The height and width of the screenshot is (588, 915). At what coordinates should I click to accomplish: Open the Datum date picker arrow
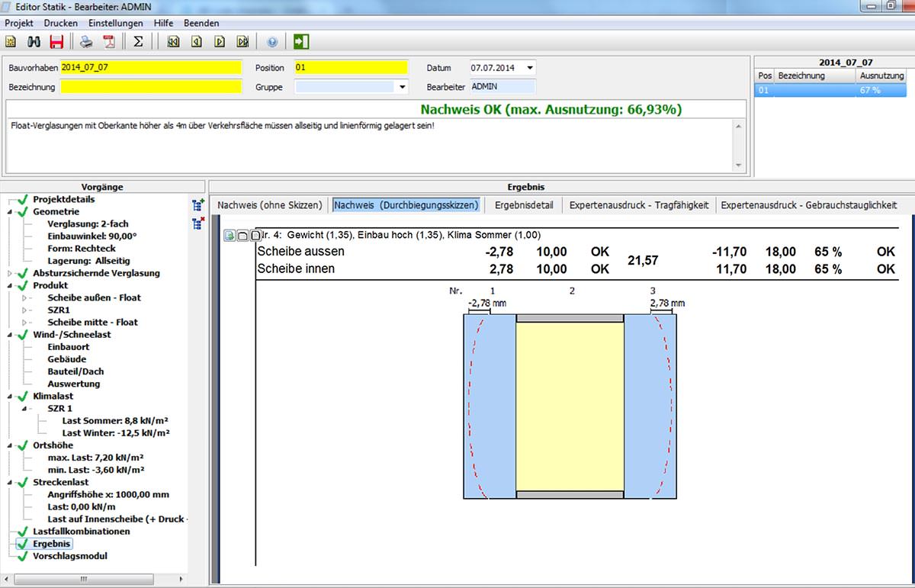(x=530, y=67)
